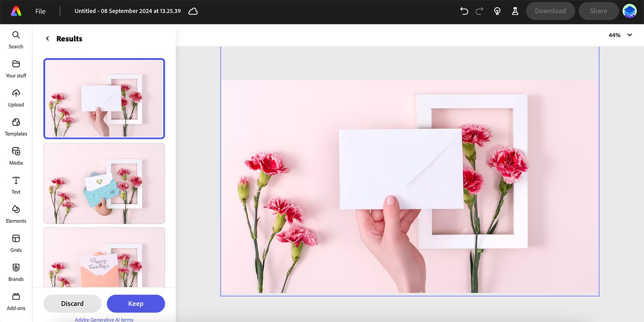Undo the last action
The image size is (644, 322).
point(464,11)
